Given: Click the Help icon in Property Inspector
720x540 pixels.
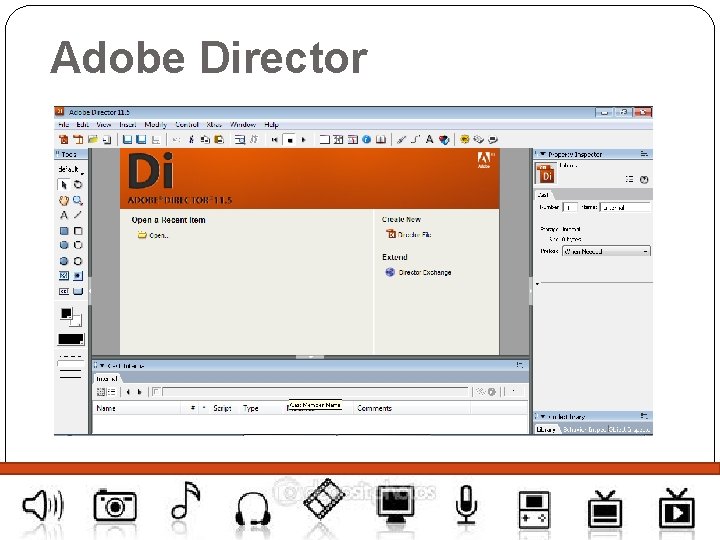Looking at the screenshot, I should (x=644, y=180).
